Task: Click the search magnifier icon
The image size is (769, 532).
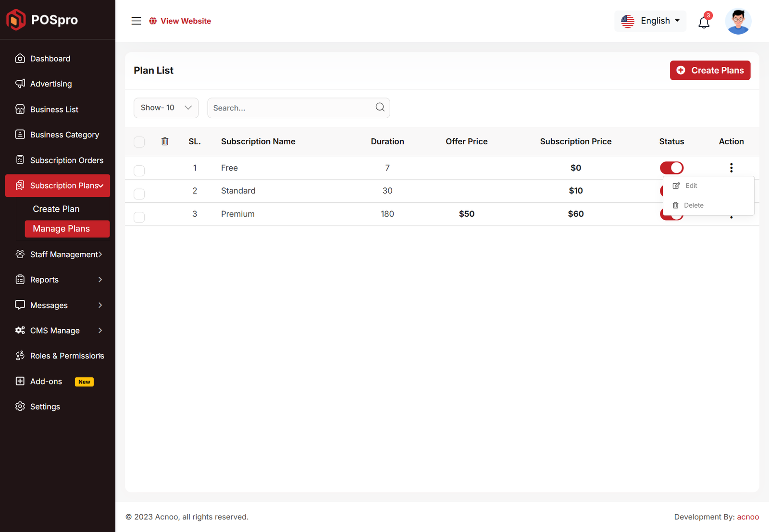Action: click(380, 107)
